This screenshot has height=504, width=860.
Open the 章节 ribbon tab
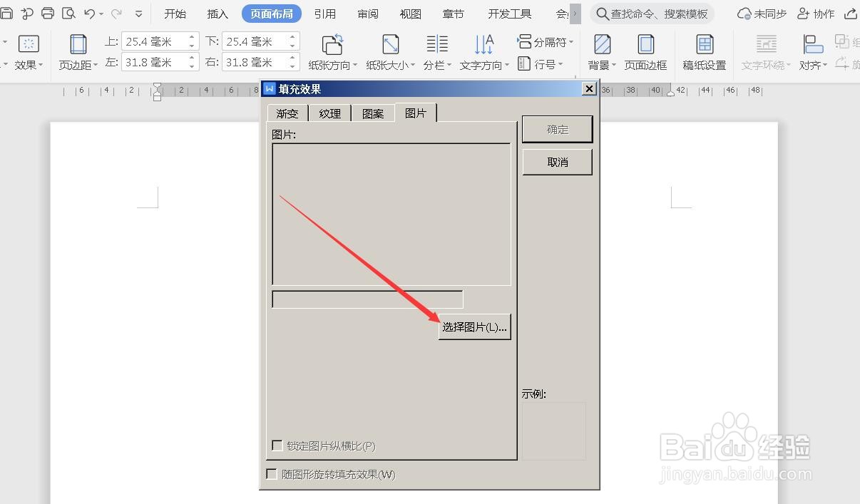[x=454, y=14]
